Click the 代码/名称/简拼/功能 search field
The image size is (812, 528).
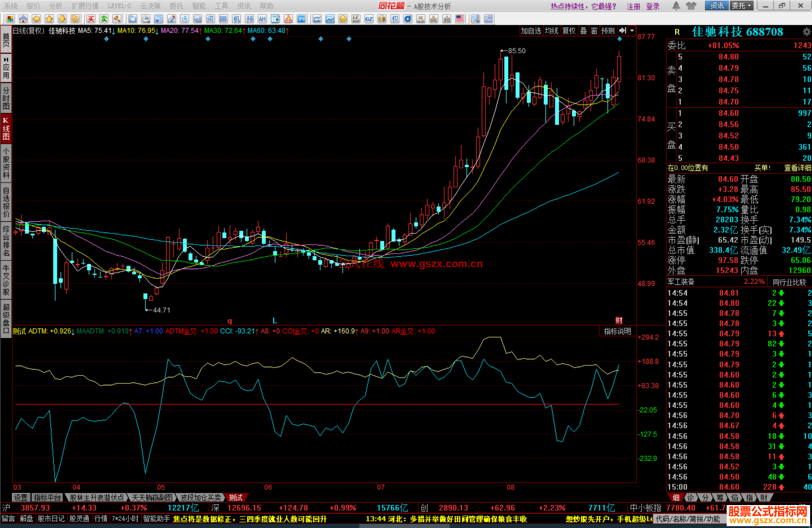[x=688, y=519]
